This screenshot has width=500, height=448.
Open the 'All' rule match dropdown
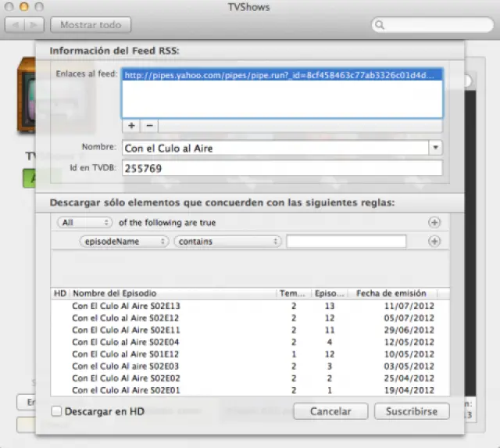pos(85,223)
